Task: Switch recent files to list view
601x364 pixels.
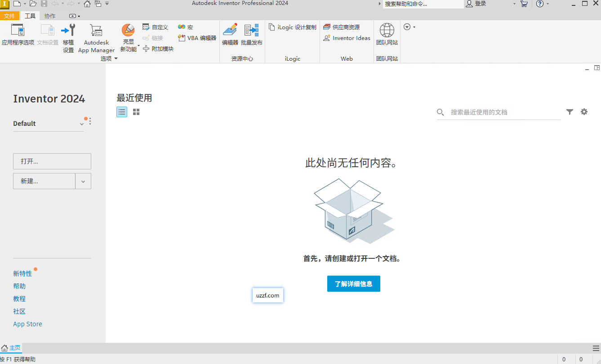Action: click(x=122, y=112)
